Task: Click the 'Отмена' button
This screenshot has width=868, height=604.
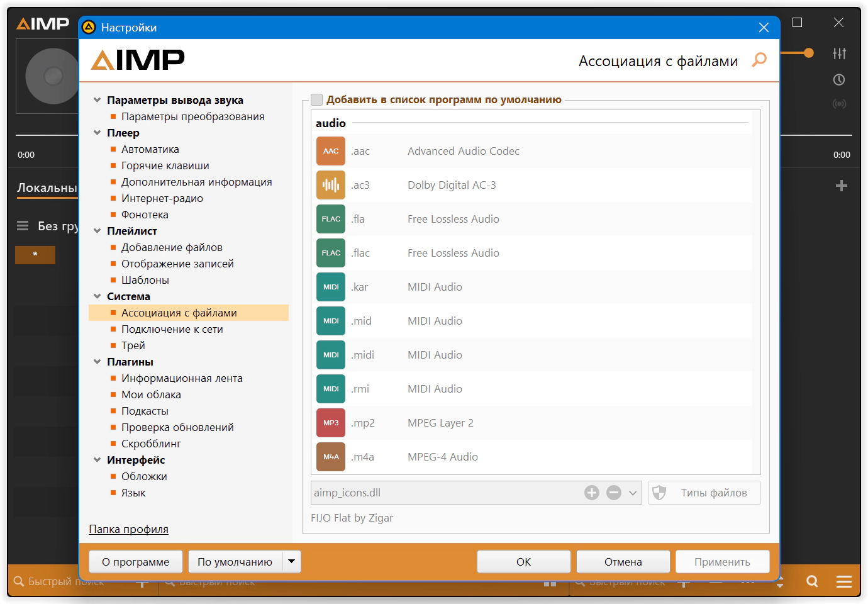Action: pos(623,562)
